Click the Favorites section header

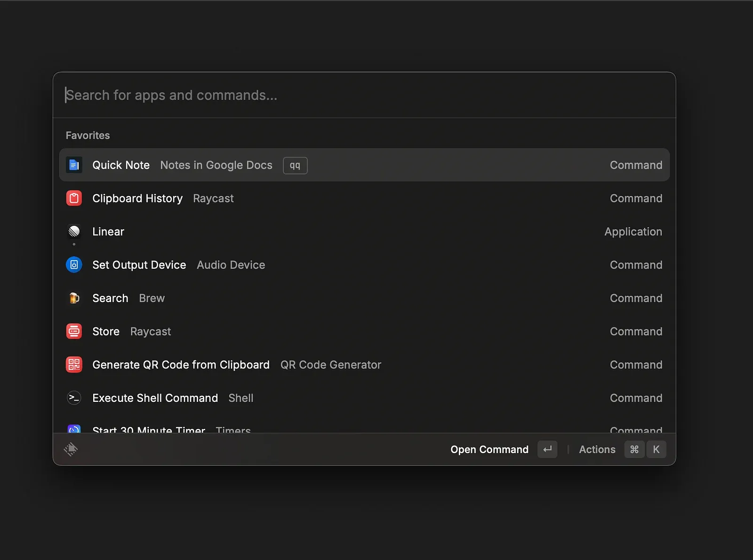[x=88, y=136]
